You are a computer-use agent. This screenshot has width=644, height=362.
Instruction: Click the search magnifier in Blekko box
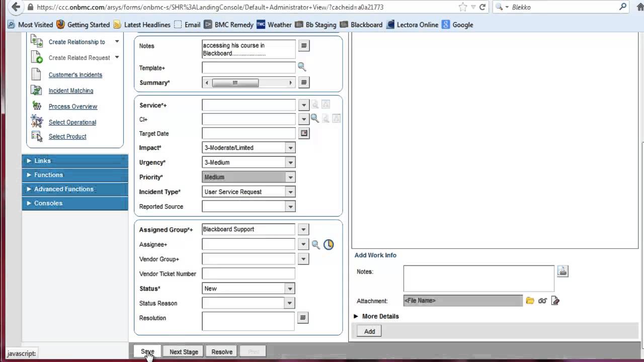(623, 7)
